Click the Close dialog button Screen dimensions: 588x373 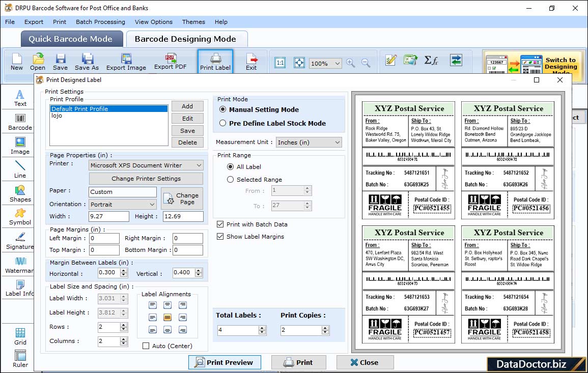point(365,362)
